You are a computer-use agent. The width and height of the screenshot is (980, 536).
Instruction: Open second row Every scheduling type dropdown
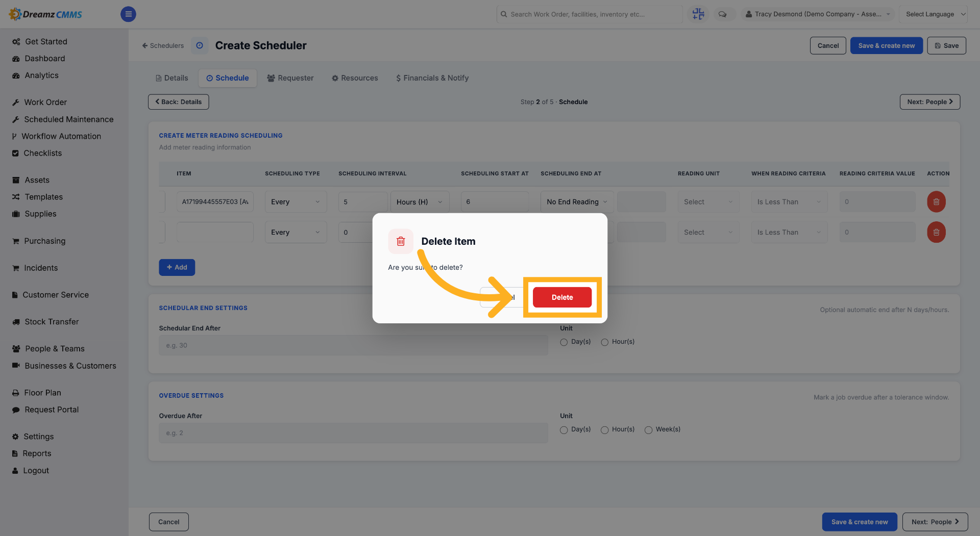296,232
